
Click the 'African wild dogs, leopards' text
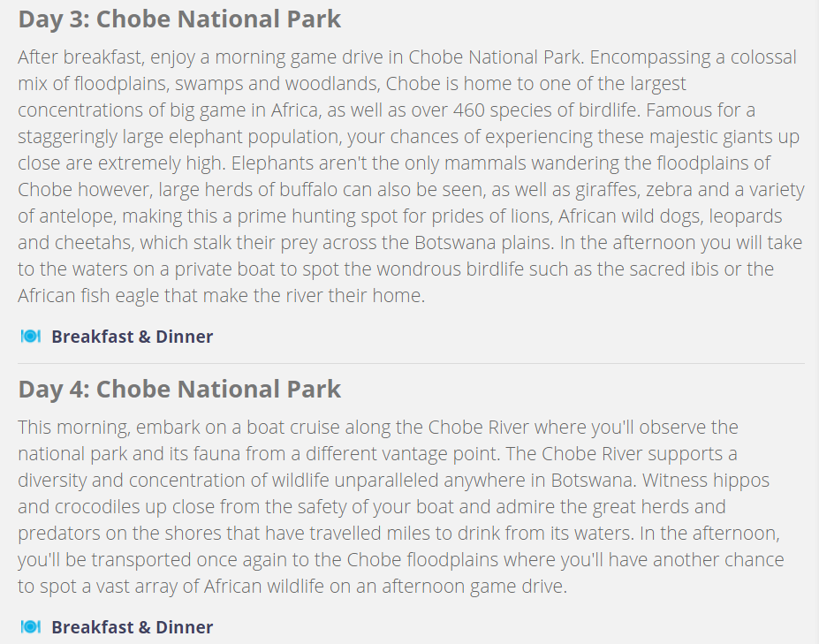671,216
